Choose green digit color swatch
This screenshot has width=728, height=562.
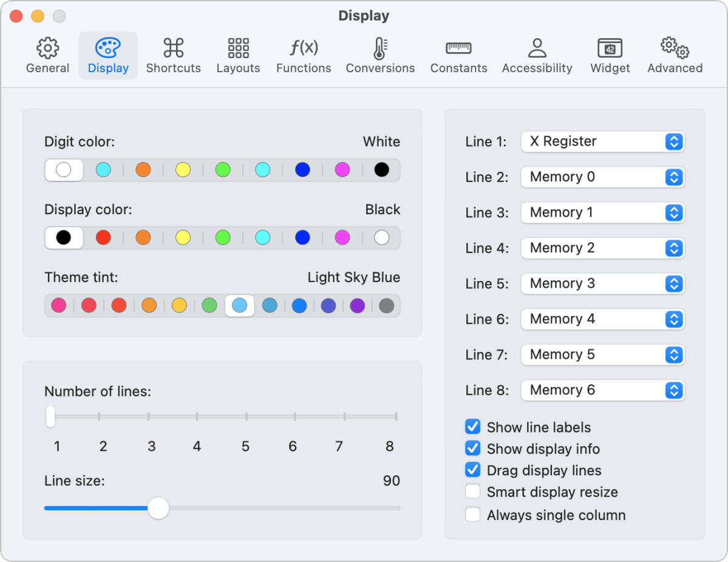point(223,170)
